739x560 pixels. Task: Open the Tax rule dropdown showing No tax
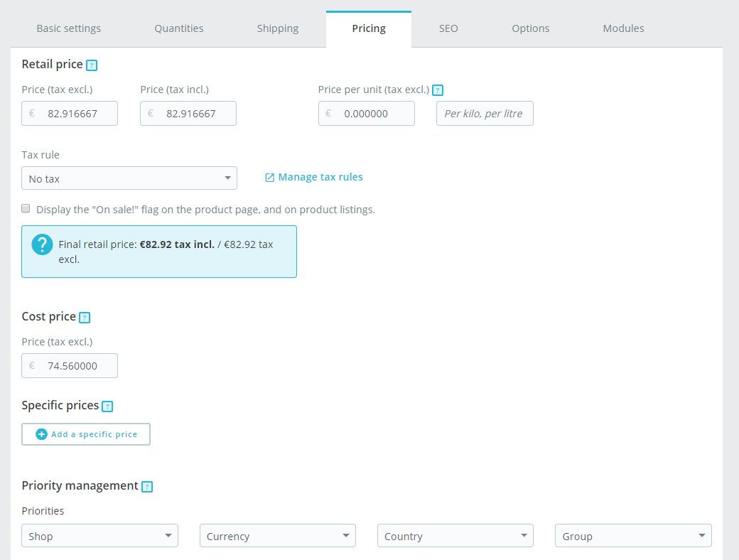pos(129,178)
